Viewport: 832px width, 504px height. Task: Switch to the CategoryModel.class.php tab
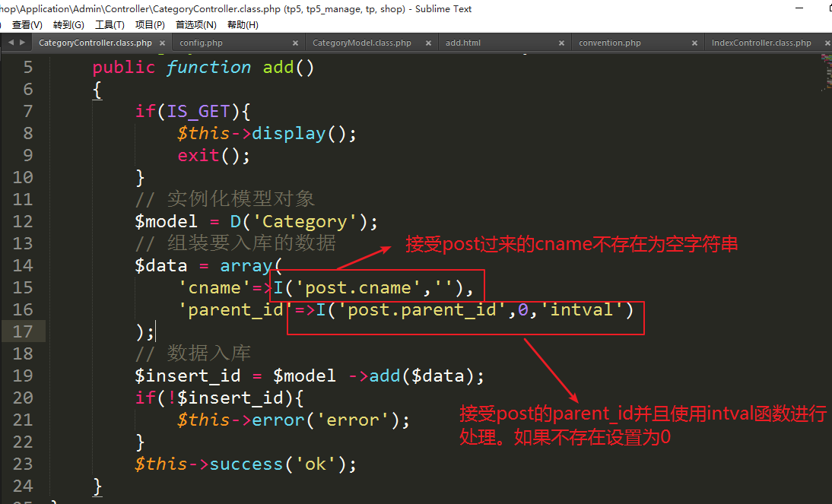361,43
